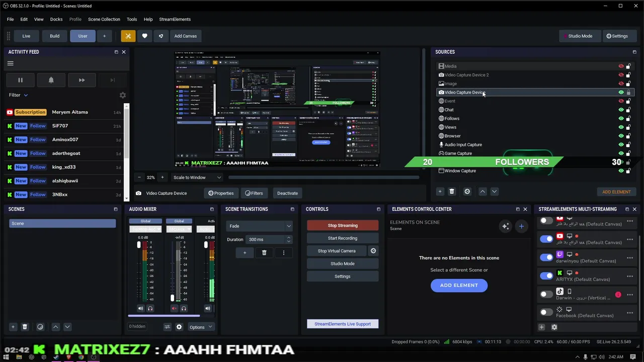The height and width of the screenshot is (362, 644).
Task: Click the orange tools icon beside the plus button
Action: coord(128,36)
